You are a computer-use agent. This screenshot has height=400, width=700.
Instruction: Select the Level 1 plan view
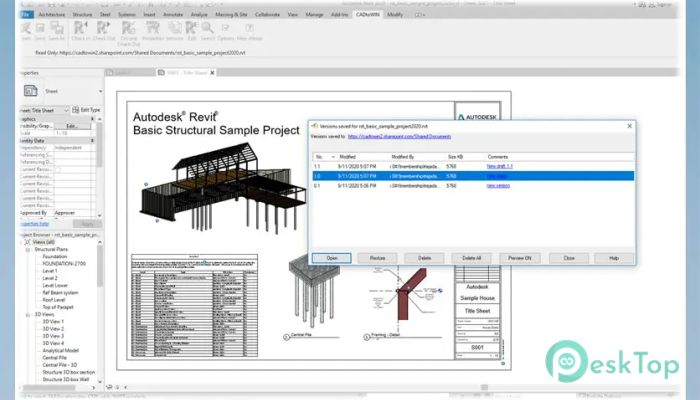[50, 271]
